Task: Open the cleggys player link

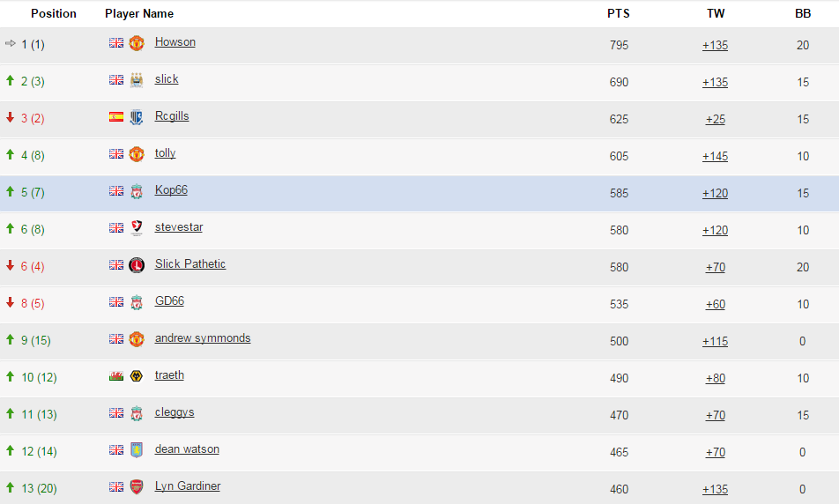Action: click(174, 412)
